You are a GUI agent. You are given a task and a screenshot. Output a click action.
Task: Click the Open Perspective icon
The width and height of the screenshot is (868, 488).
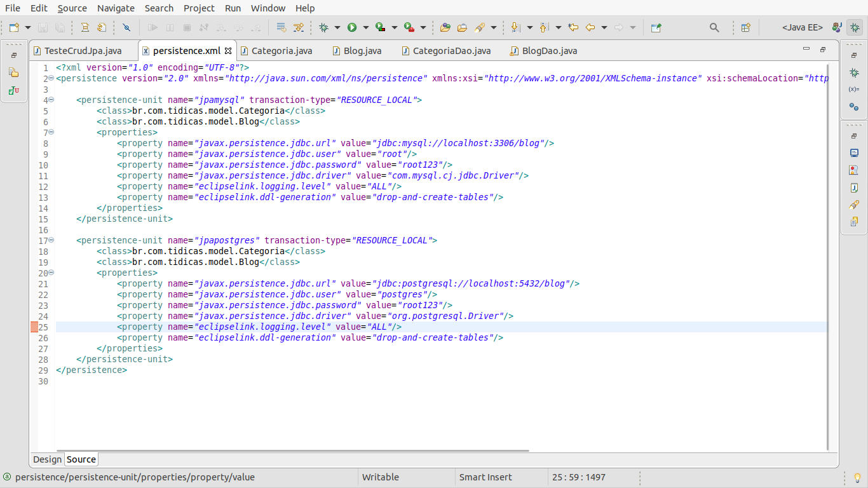(746, 27)
